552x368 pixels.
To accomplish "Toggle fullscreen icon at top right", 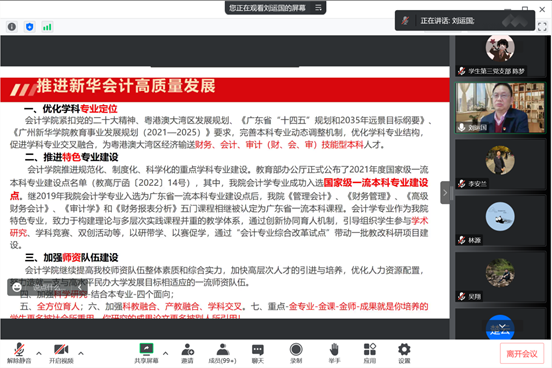I will point(542,26).
